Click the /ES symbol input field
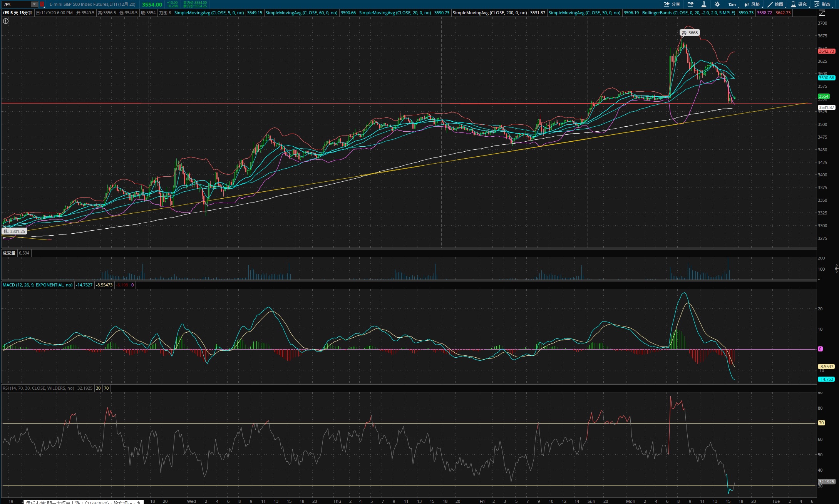 [16, 4]
